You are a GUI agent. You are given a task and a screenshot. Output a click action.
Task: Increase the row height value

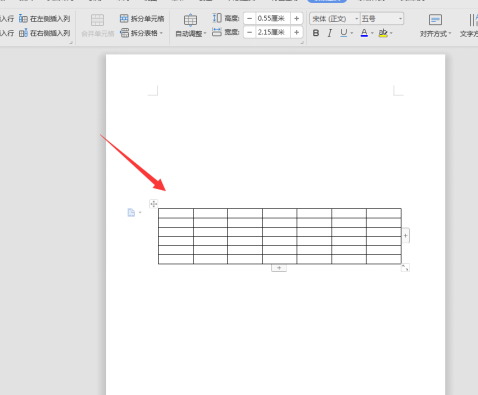coord(296,18)
